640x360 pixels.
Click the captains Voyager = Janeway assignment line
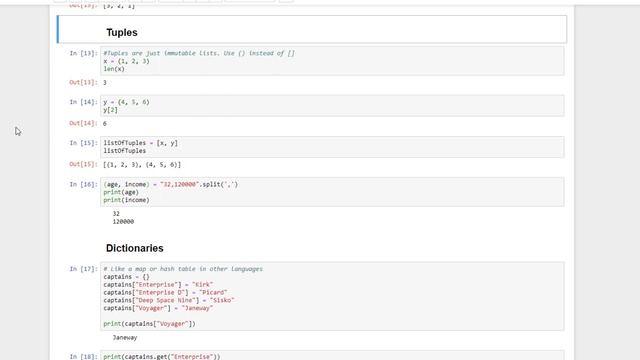point(158,308)
